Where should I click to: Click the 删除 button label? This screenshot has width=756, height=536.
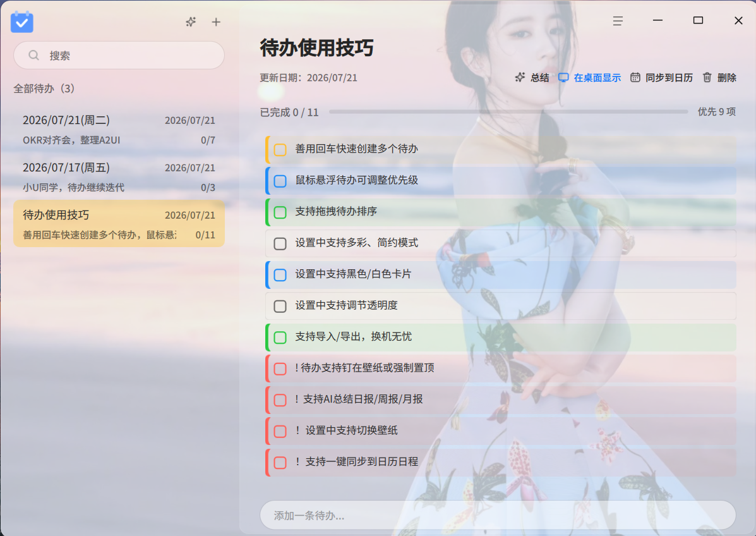coord(726,78)
